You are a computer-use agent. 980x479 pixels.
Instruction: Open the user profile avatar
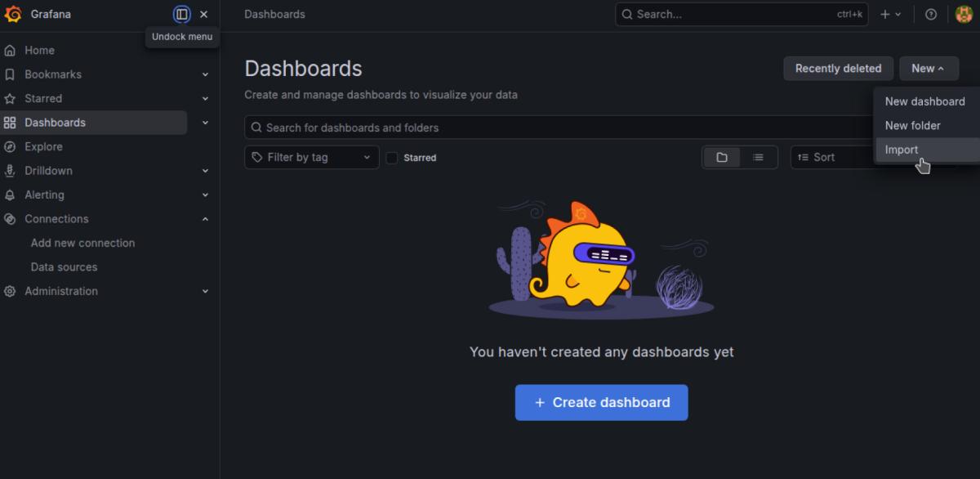click(964, 14)
